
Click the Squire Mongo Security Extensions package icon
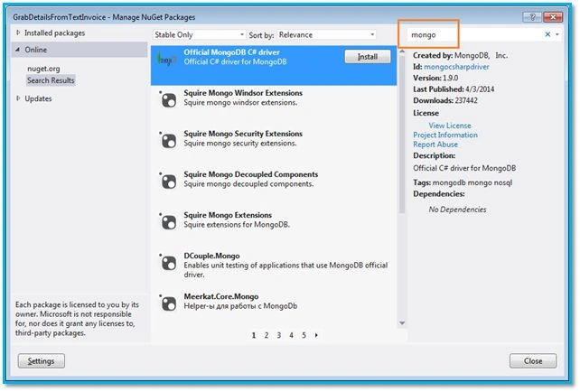pyautogui.click(x=169, y=140)
